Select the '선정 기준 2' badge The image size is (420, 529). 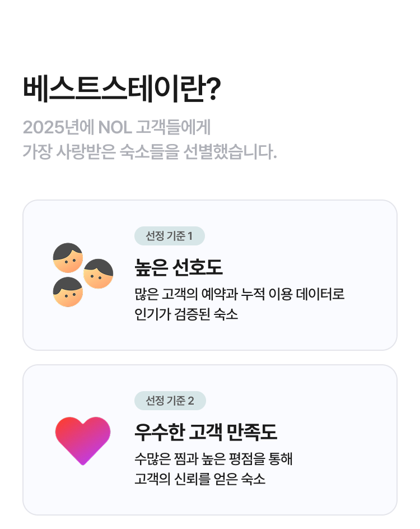pyautogui.click(x=170, y=401)
